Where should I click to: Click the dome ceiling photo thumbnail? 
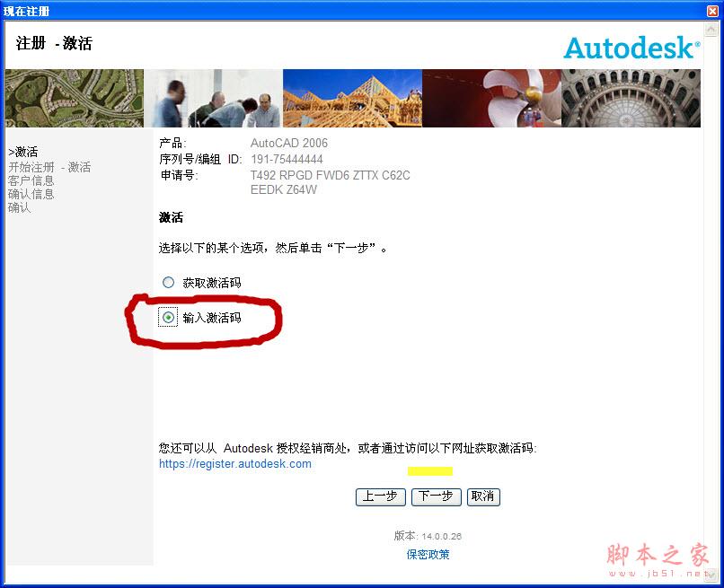coord(631,99)
